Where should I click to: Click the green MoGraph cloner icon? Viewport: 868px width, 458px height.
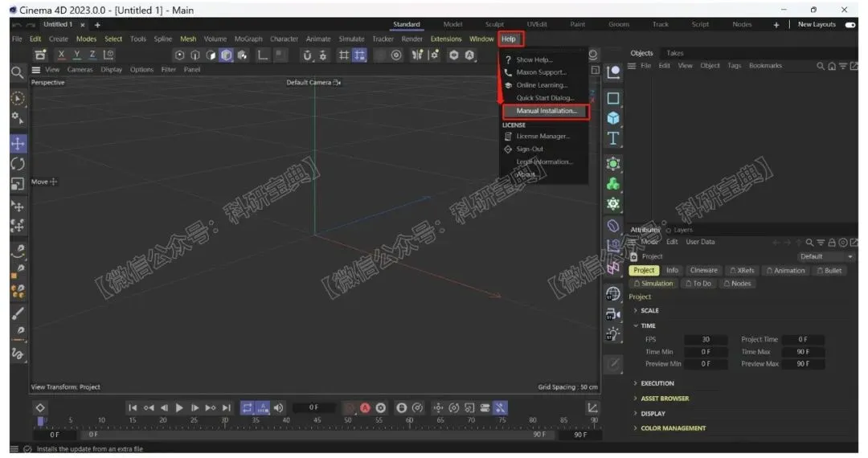click(612, 184)
